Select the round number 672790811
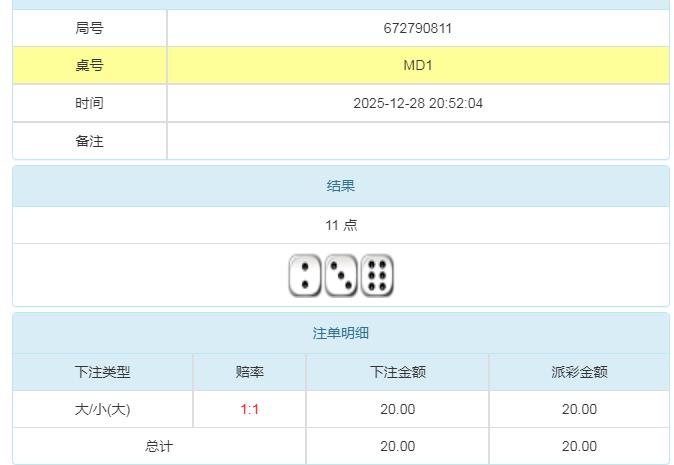 417,28
